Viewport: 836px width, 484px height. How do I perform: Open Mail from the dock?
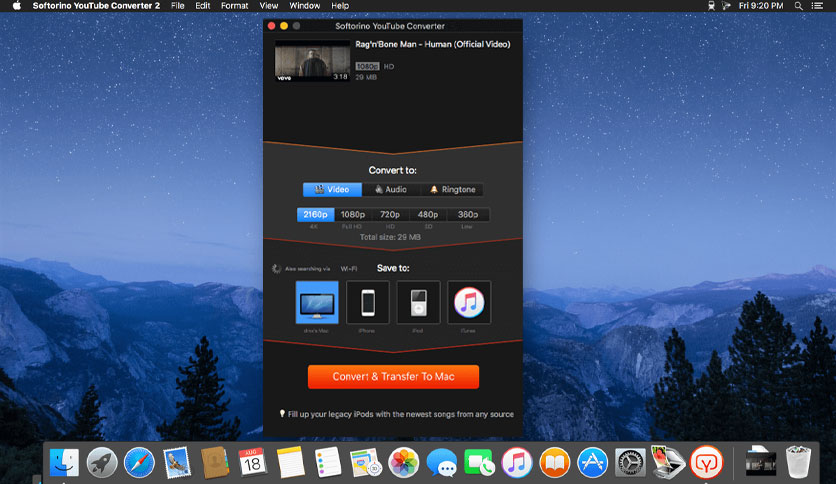coord(177,462)
